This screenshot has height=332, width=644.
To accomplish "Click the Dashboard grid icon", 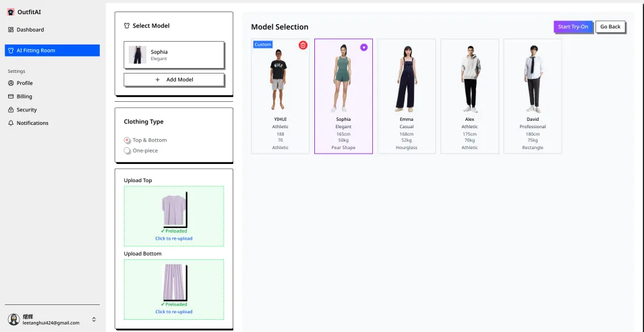I will (x=11, y=30).
